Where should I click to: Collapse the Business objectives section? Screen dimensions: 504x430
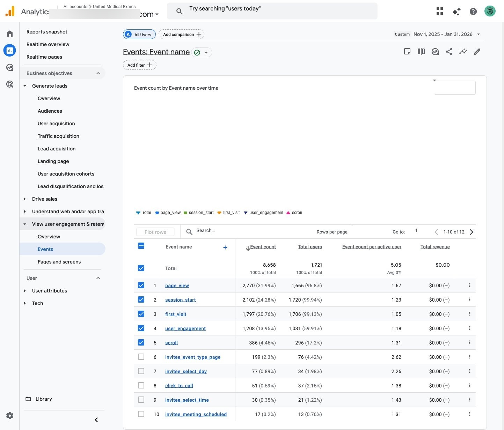point(98,73)
